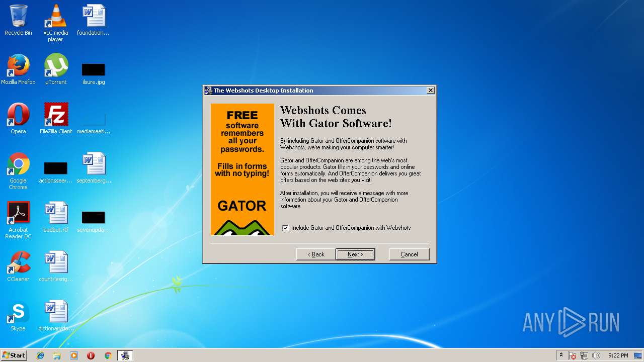Open Internet Explorer in taskbar
Screen dimensions: 644x362
40,355
